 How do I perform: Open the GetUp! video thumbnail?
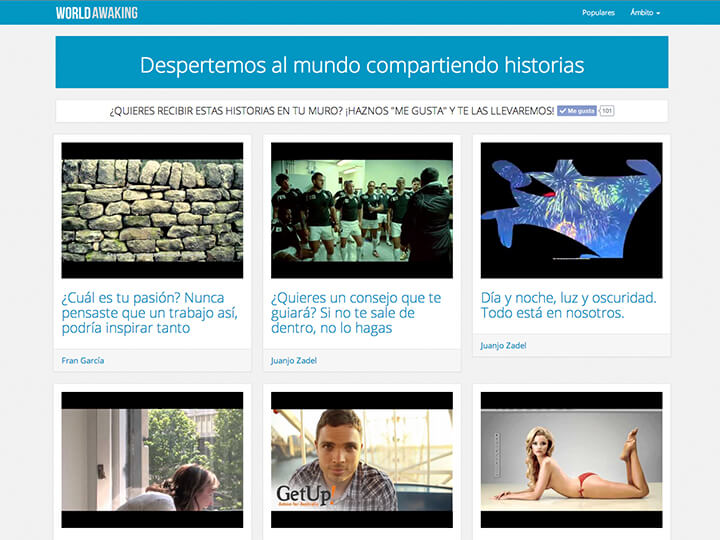point(362,460)
